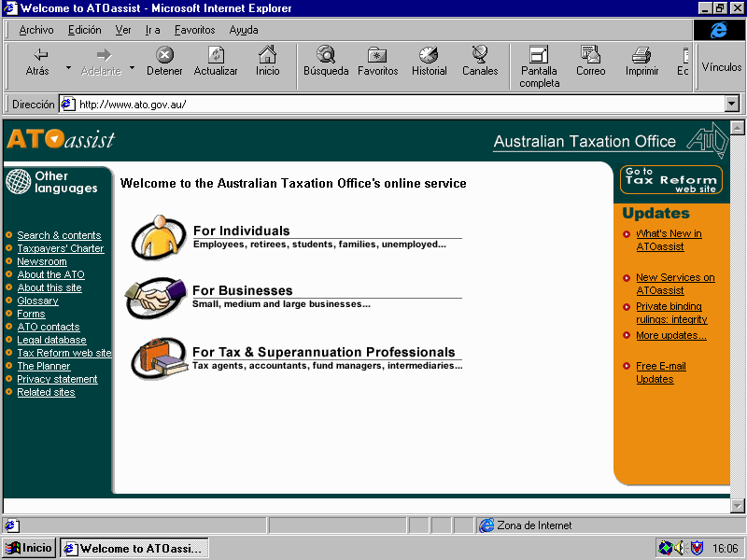This screenshot has height=560, width=747.
Task: Click the Zona de Internet globe icon
Action: point(486,525)
